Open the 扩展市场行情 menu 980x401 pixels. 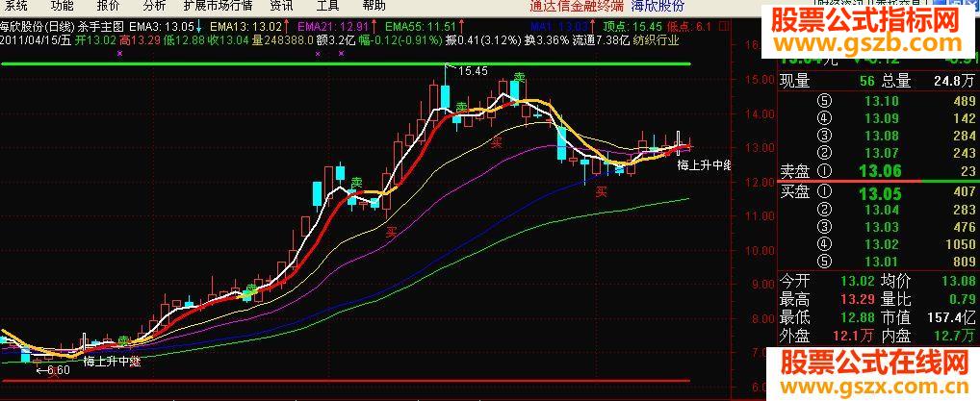tap(219, 6)
